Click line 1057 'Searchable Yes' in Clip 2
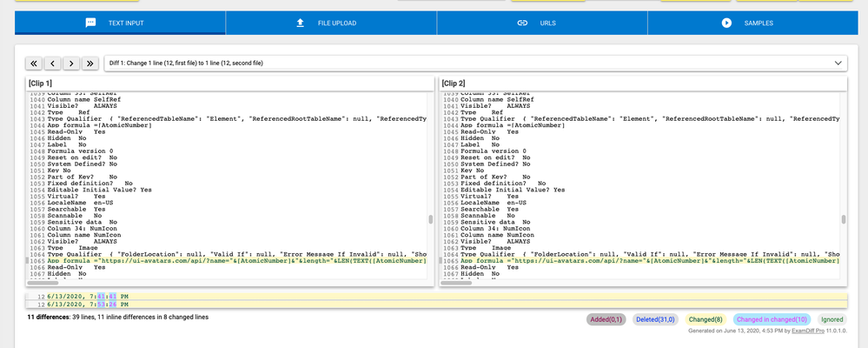Screen dimensions: 868x348 pyautogui.click(x=489, y=209)
